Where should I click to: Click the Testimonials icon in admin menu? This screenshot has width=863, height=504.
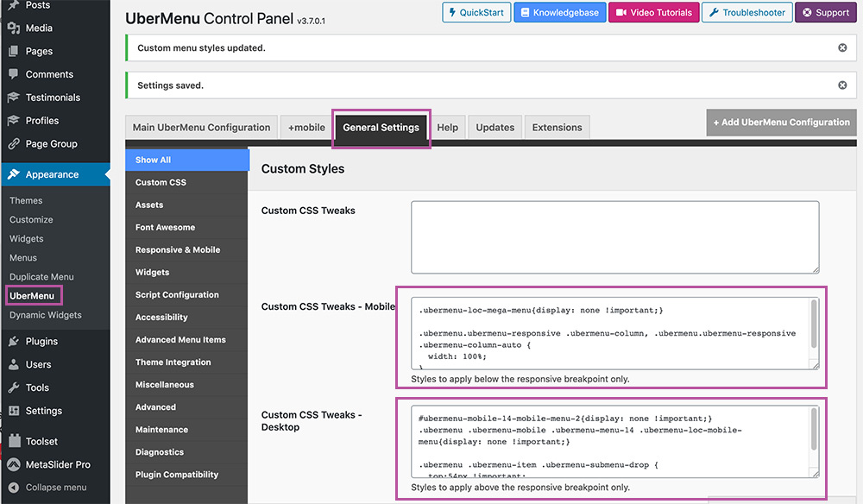click(14, 98)
